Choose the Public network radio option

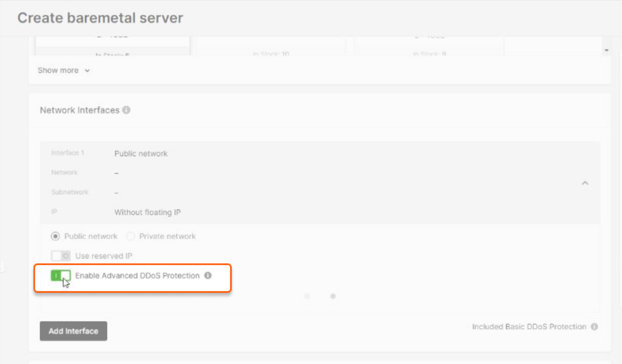pyautogui.click(x=55, y=236)
